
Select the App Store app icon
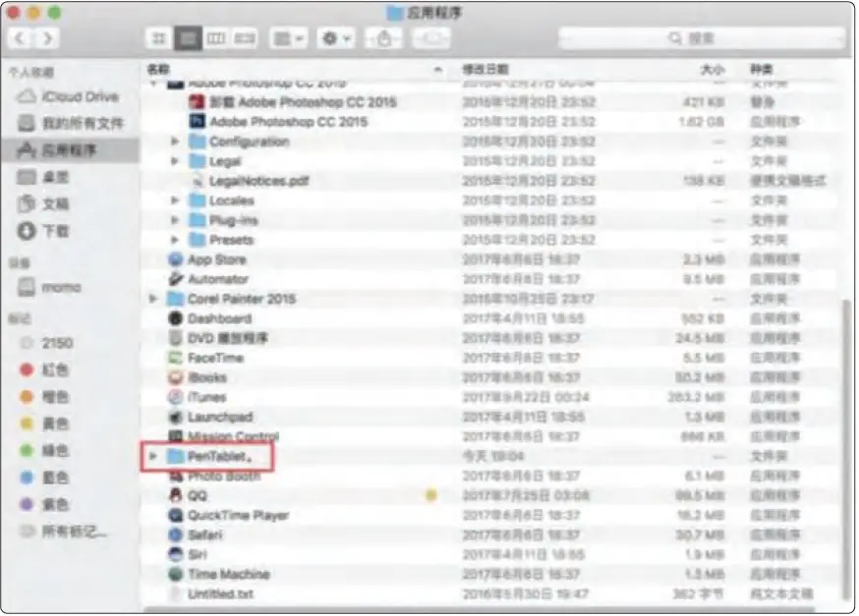coord(175,259)
